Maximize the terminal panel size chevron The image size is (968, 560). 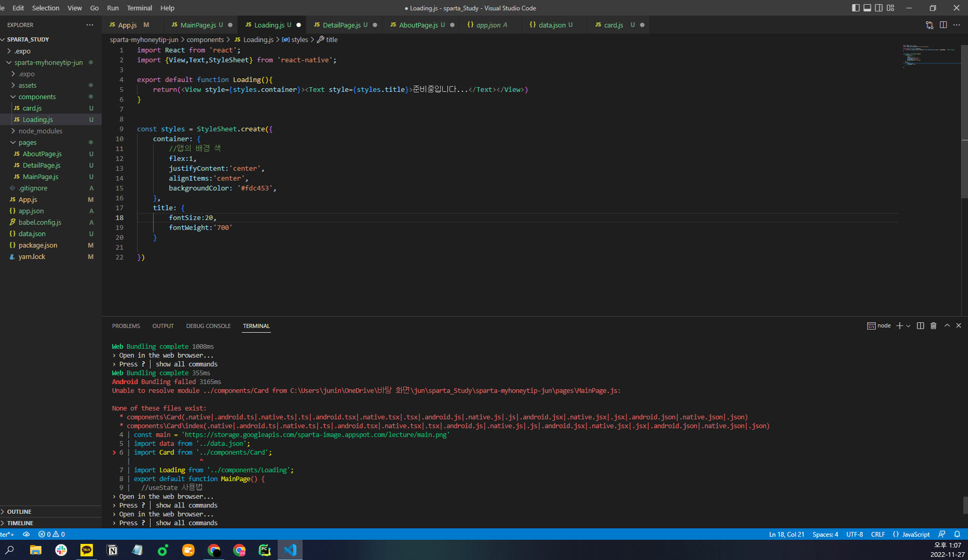947,325
